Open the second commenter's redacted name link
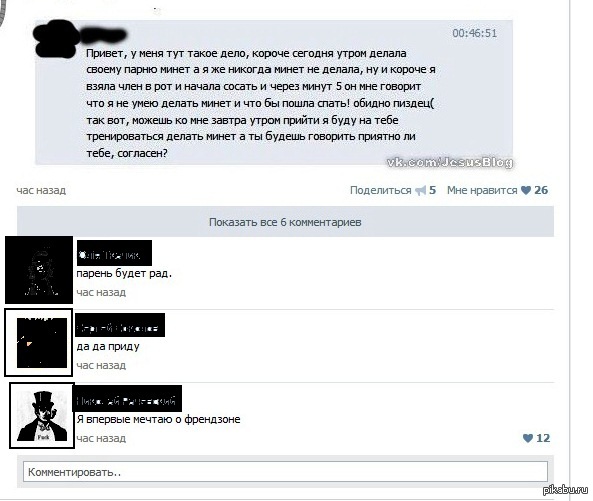The height and width of the screenshot is (501, 593). point(120,325)
